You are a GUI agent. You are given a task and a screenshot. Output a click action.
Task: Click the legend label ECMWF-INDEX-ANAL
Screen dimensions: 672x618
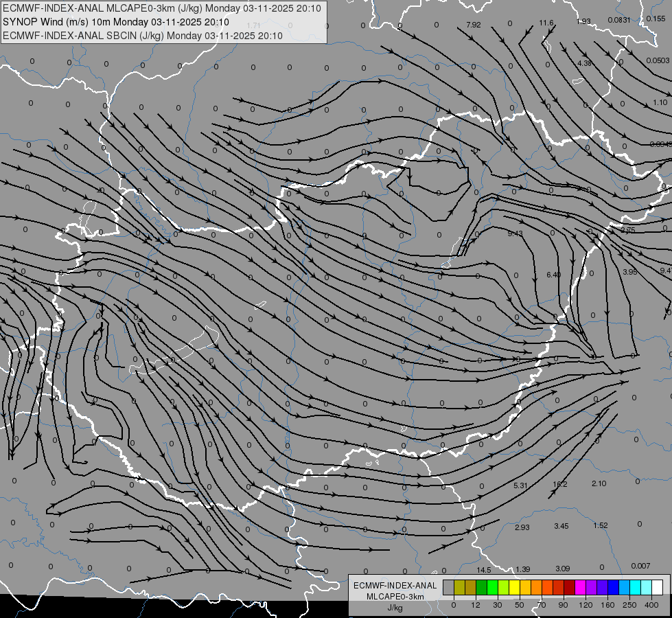coord(395,586)
